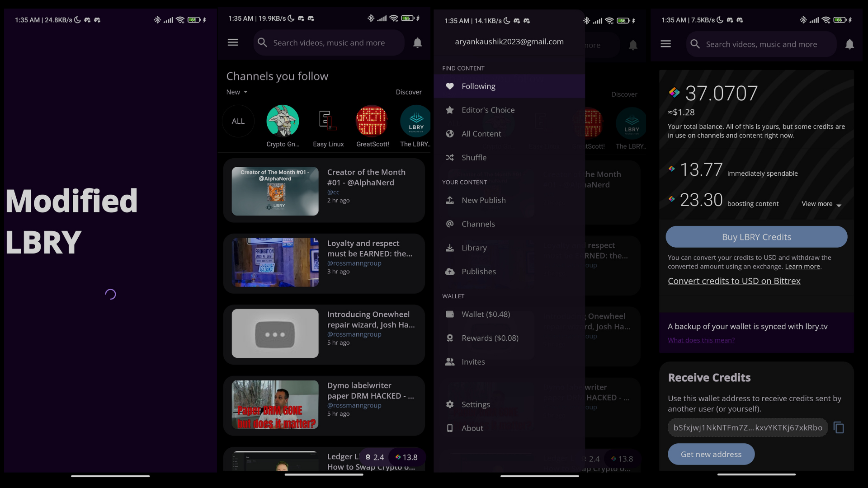
Task: Click search field on Channels you follow screen
Action: point(329,42)
